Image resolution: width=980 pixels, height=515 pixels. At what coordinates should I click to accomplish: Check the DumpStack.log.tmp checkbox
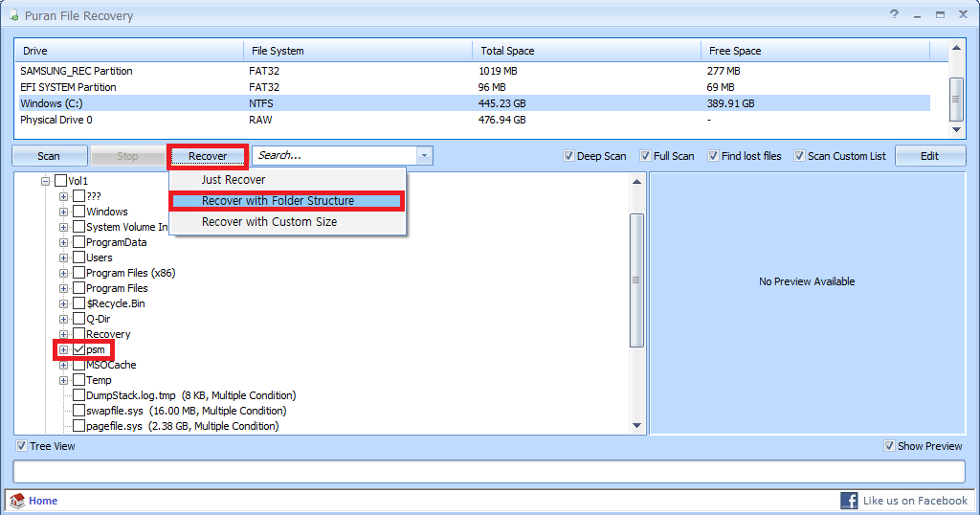78,395
